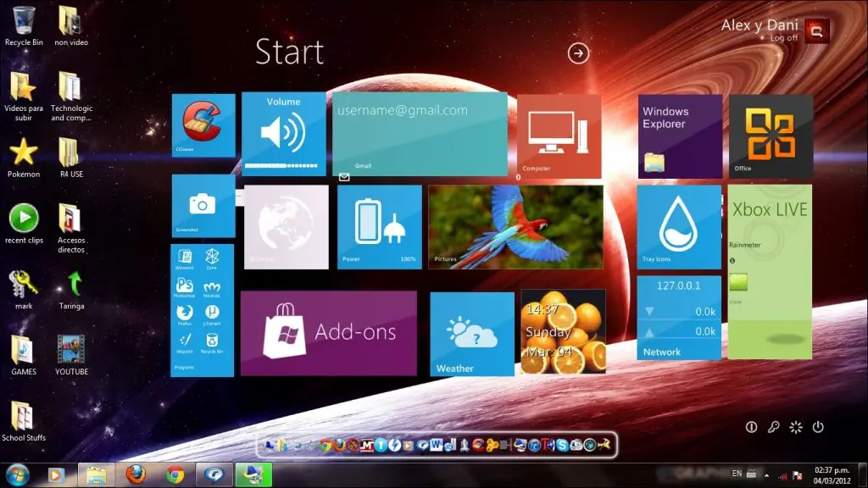Launch Photoshop from the Programs tile
The width and height of the screenshot is (868, 488).
pyautogui.click(x=184, y=287)
